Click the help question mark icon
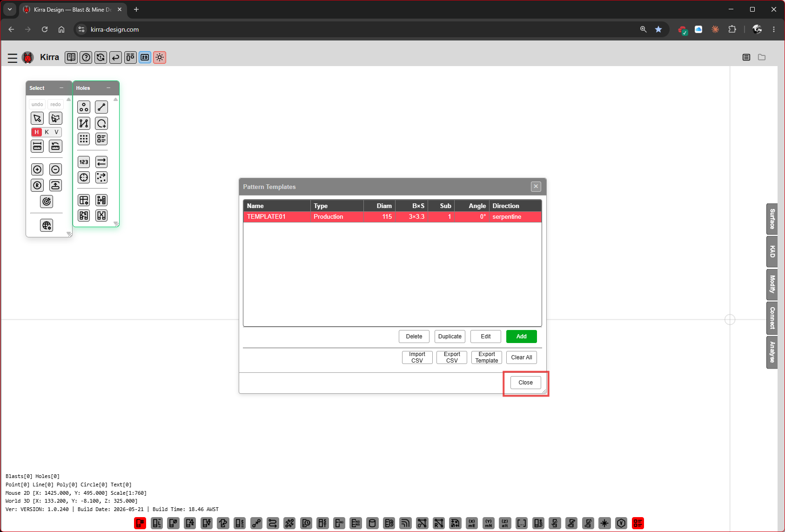Screen dimensions: 785x532 tap(86, 57)
